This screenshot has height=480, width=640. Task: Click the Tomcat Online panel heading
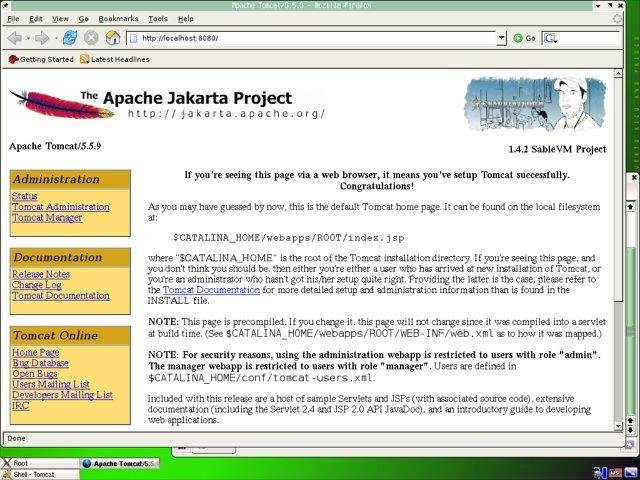point(70,336)
